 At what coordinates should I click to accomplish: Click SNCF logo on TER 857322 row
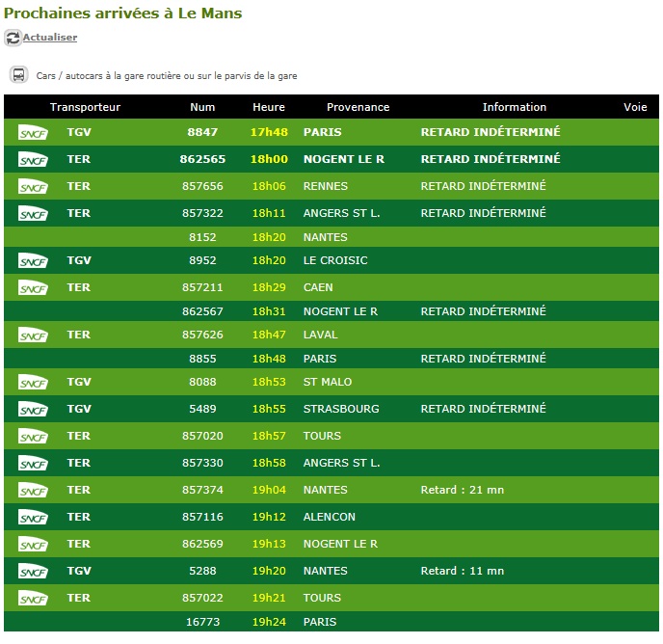click(33, 214)
